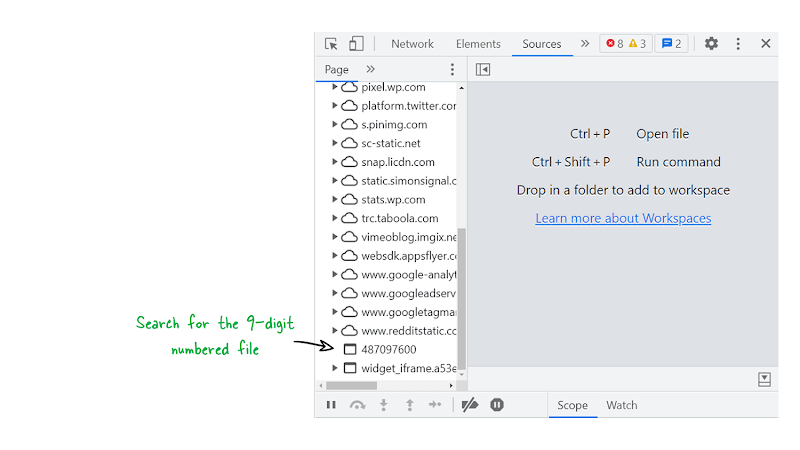Viewport: 800px width, 450px height.
Task: Open the 2 issues counter
Action: pos(671,44)
